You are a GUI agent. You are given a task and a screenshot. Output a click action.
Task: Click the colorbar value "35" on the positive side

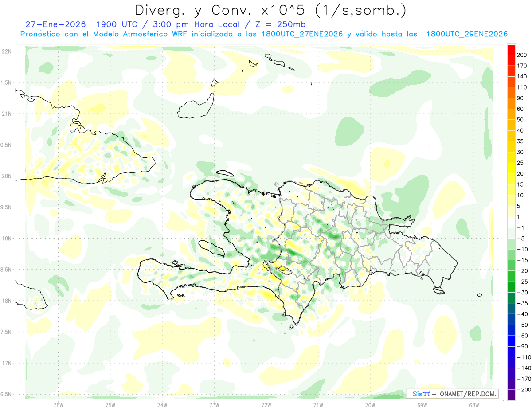pyautogui.click(x=521, y=141)
